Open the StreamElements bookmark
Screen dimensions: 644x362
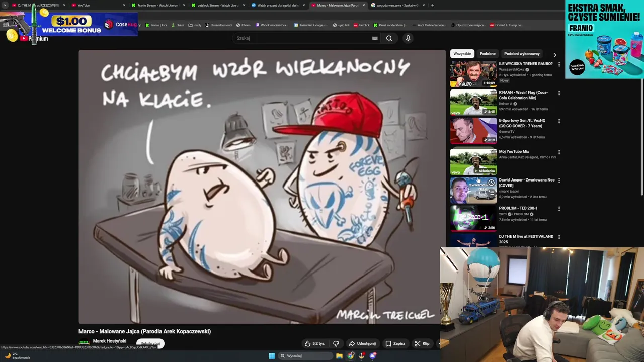219,25
